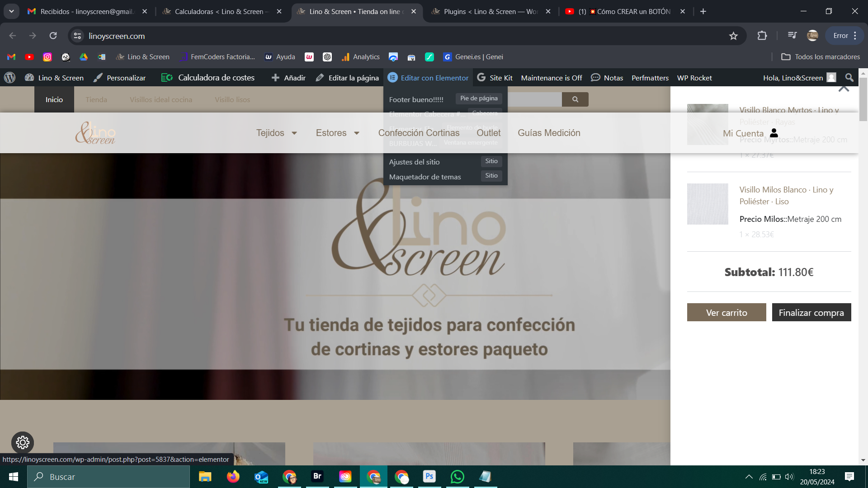Open Site Kit in the admin bar
The width and height of the screenshot is (868, 488).
coord(495,78)
